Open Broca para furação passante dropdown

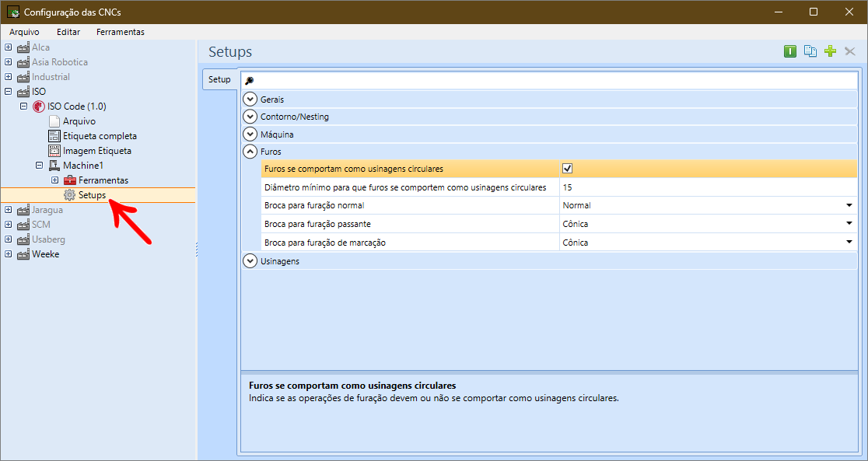849,224
